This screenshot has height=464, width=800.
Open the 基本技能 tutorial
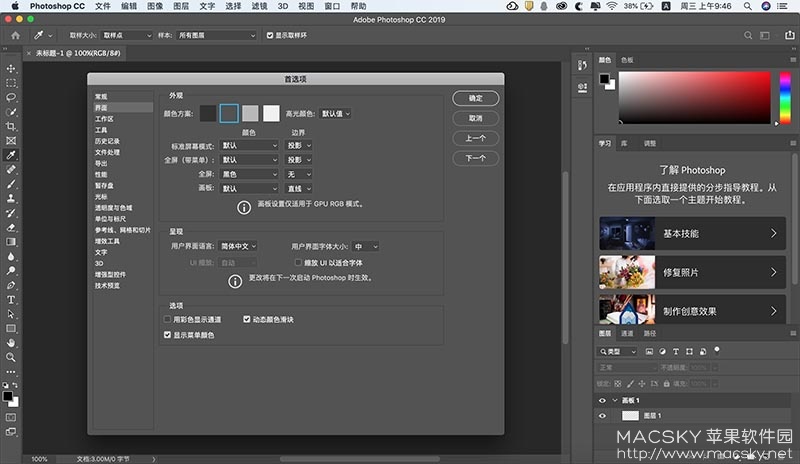point(692,233)
